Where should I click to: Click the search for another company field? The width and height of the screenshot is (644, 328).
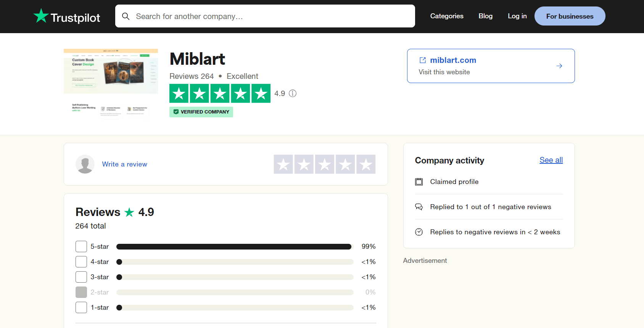(271, 16)
